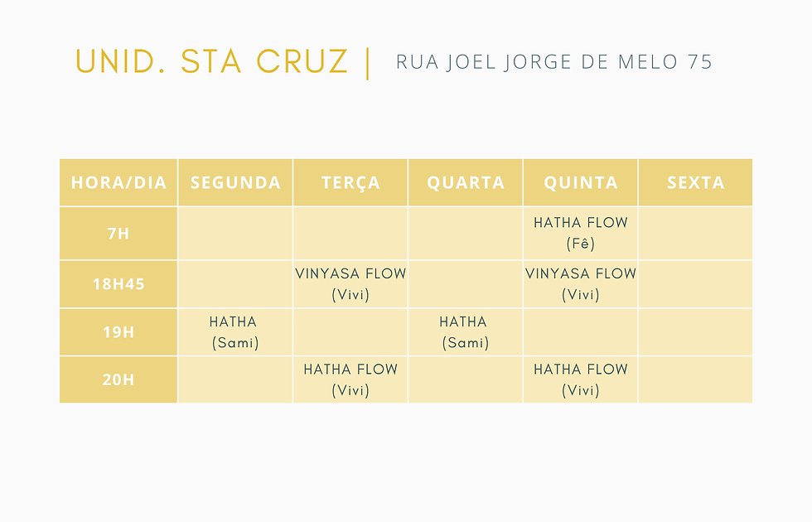
Task: Click the SEXTA column header
Action: [x=695, y=182]
